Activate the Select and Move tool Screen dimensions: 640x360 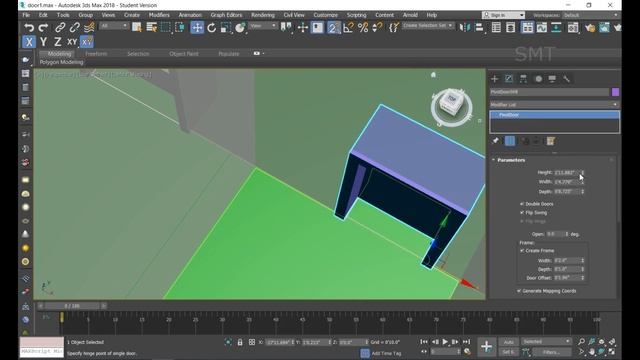click(x=197, y=27)
